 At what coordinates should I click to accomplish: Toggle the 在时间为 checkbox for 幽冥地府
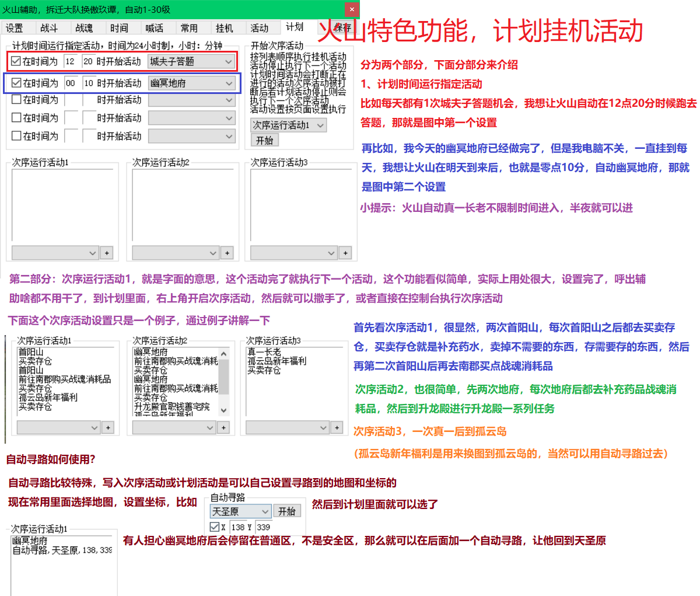16,83
